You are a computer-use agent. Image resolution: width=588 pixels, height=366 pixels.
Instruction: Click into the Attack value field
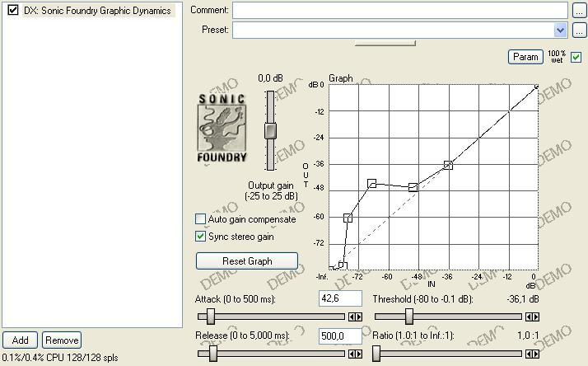(x=340, y=298)
